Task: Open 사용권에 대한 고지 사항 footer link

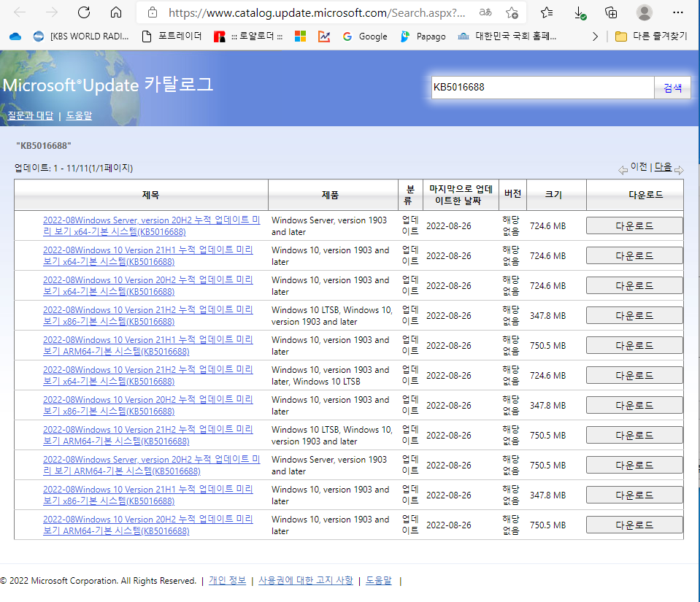Action: 306,581
